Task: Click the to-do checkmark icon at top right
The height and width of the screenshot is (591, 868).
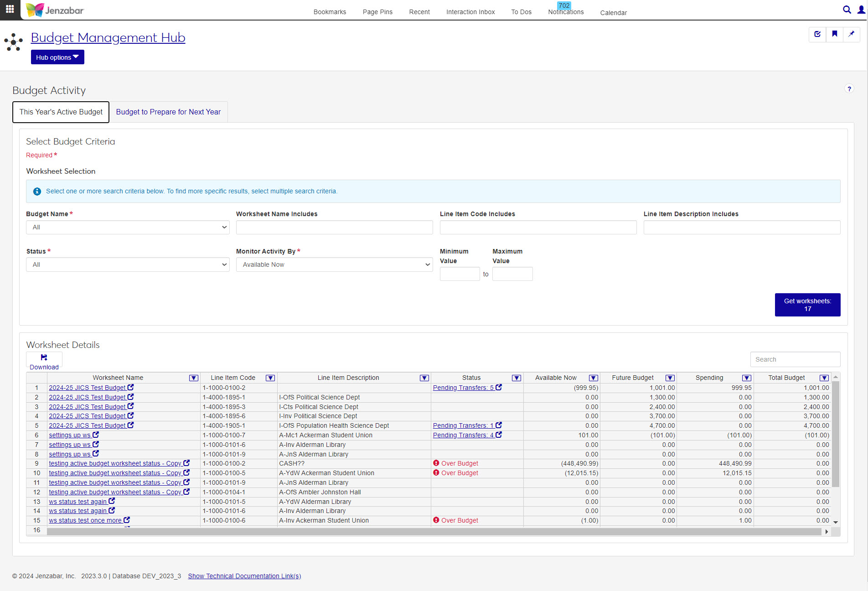Action: [817, 34]
